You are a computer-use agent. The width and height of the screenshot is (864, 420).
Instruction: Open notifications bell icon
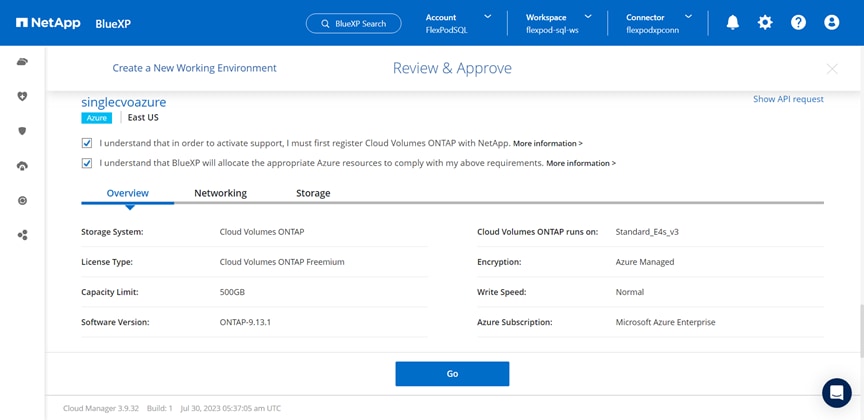pos(732,23)
